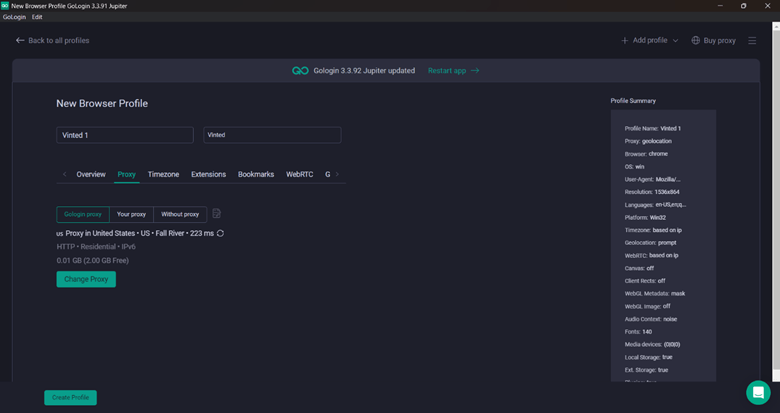The image size is (780, 413).
Task: Click the WebGL Metadata: mask summary row
Action: (655, 294)
